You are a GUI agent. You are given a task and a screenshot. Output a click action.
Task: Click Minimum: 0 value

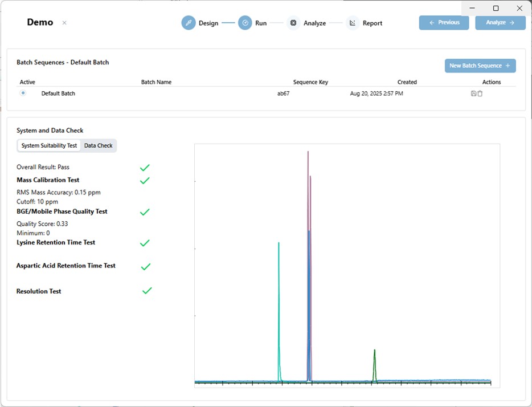pos(33,233)
